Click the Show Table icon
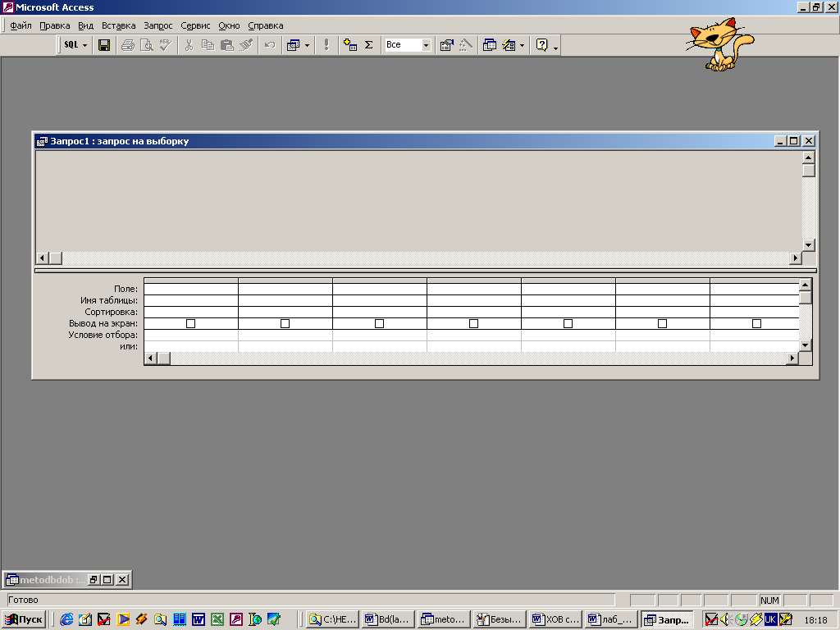The width and height of the screenshot is (840, 630). click(350, 45)
